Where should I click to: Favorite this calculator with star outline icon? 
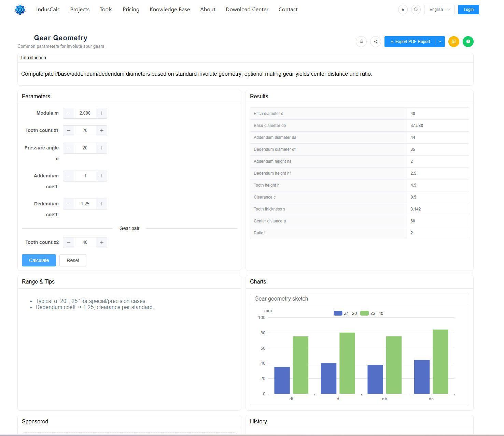pos(361,42)
